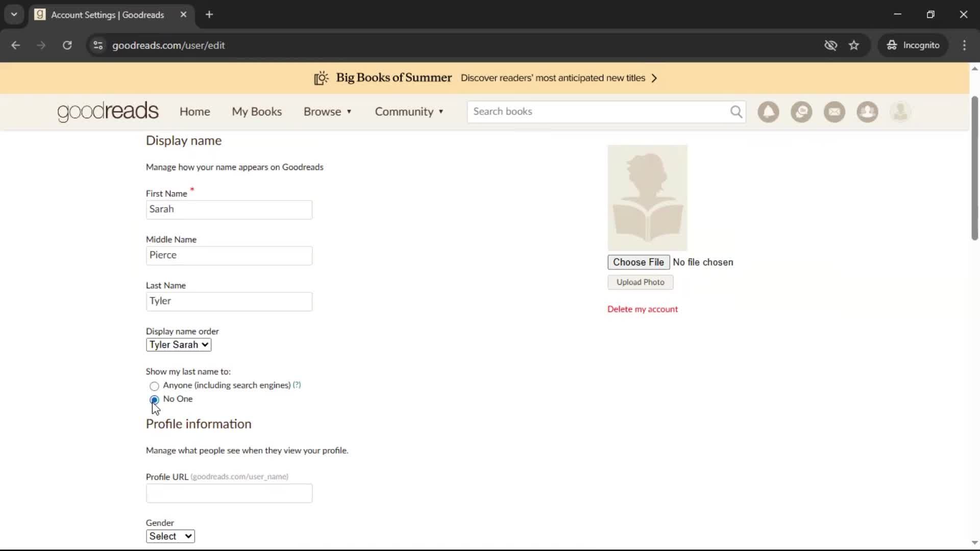Viewport: 980px width, 551px height.
Task: Click the forward arrow in browser toolbar
Action: click(41, 45)
